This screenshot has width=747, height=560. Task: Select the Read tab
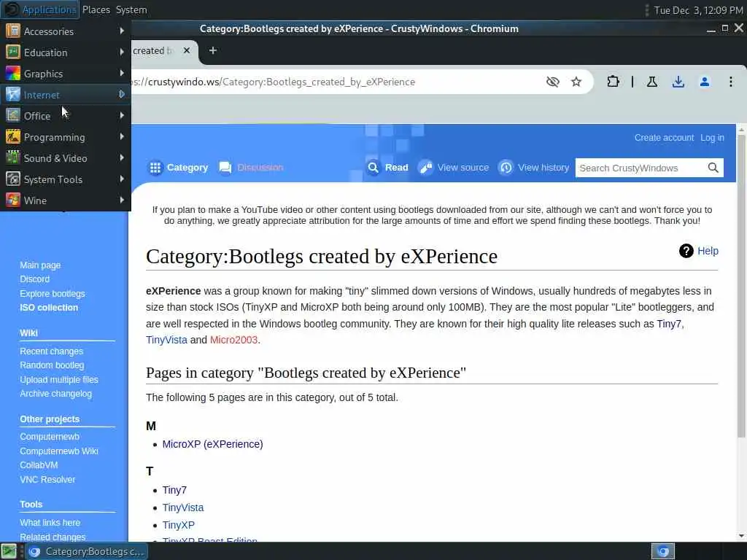coord(388,168)
